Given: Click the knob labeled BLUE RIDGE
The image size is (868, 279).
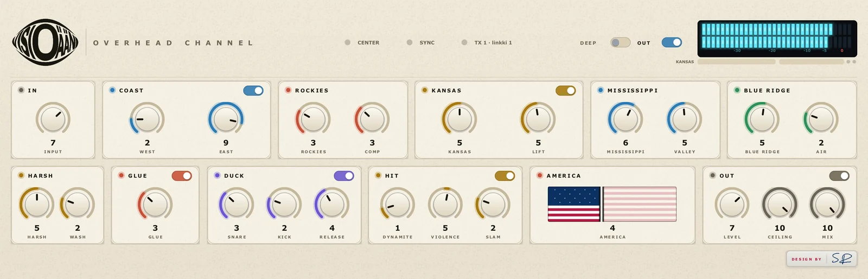Looking at the screenshot, I should tap(762, 119).
